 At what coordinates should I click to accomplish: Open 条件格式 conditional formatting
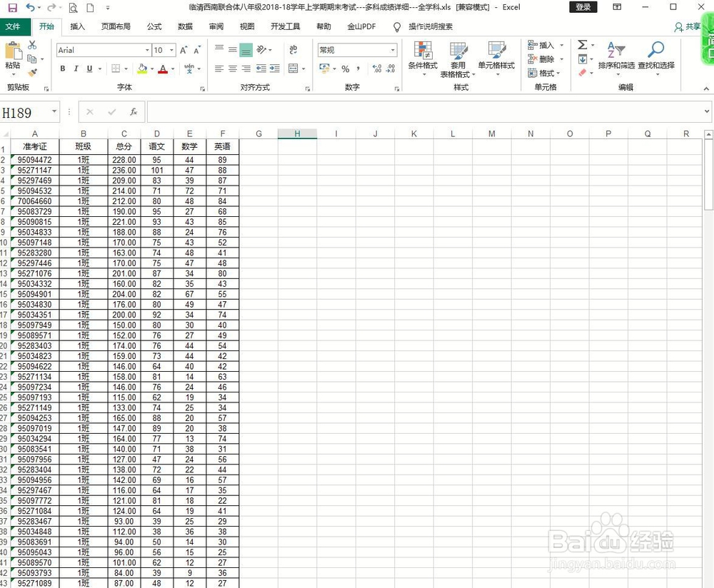tap(423, 58)
